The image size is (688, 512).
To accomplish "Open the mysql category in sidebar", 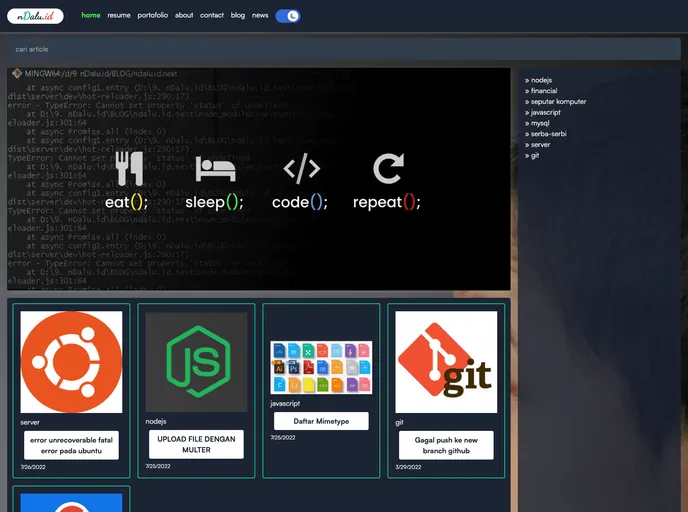I will (x=540, y=123).
